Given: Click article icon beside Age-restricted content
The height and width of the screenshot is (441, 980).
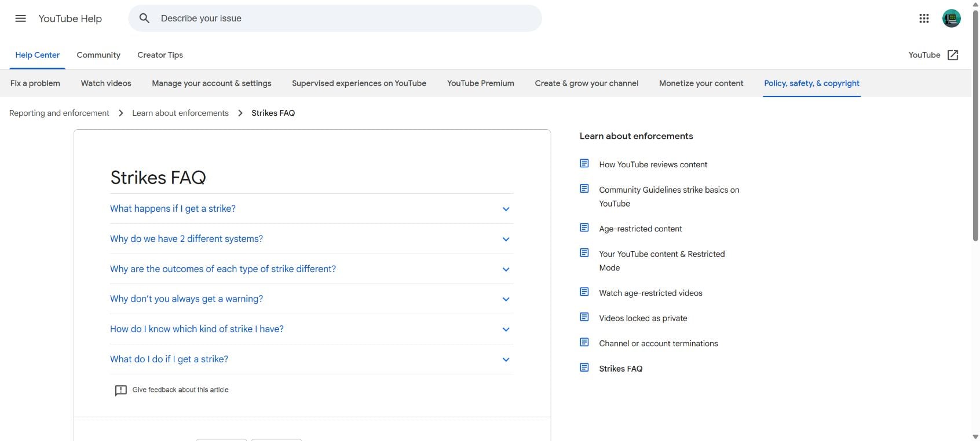Looking at the screenshot, I should (584, 228).
